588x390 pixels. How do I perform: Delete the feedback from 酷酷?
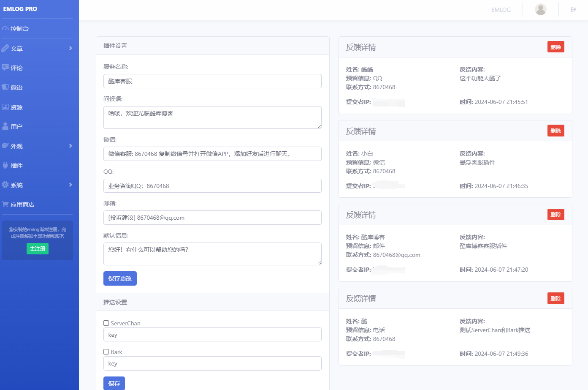(x=556, y=47)
